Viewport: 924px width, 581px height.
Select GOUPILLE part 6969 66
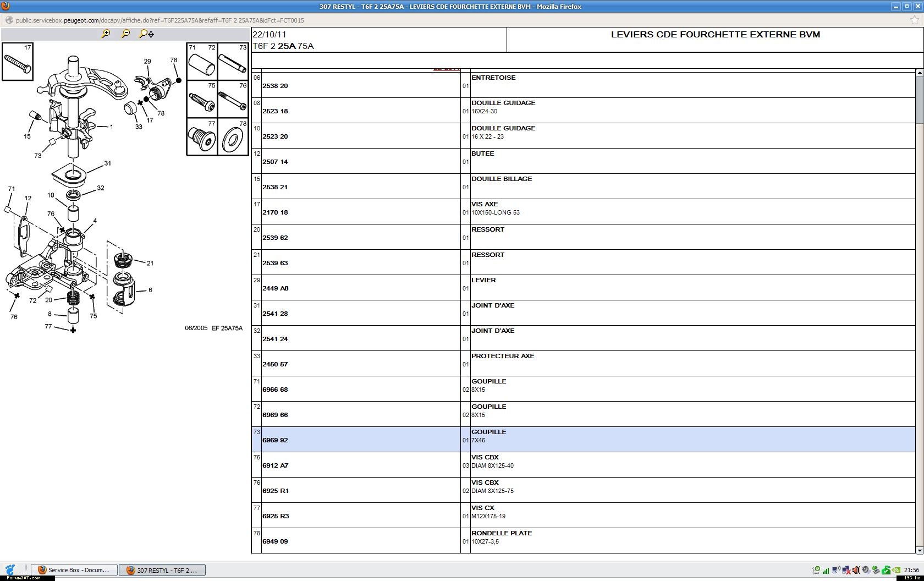point(275,415)
